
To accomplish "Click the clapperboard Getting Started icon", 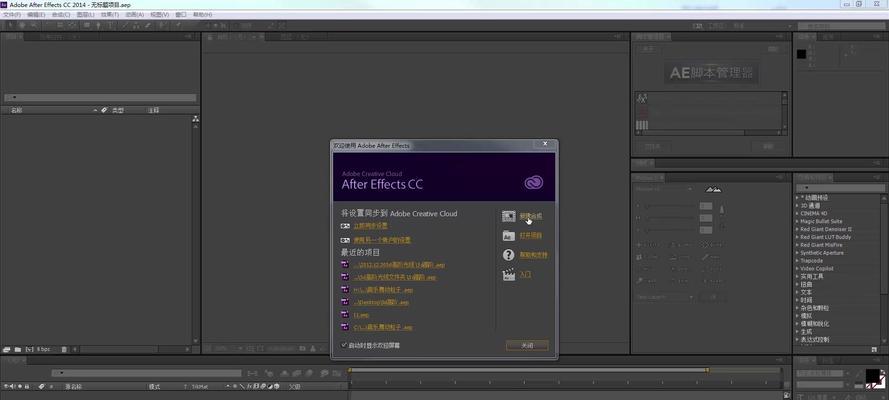I will (x=509, y=275).
